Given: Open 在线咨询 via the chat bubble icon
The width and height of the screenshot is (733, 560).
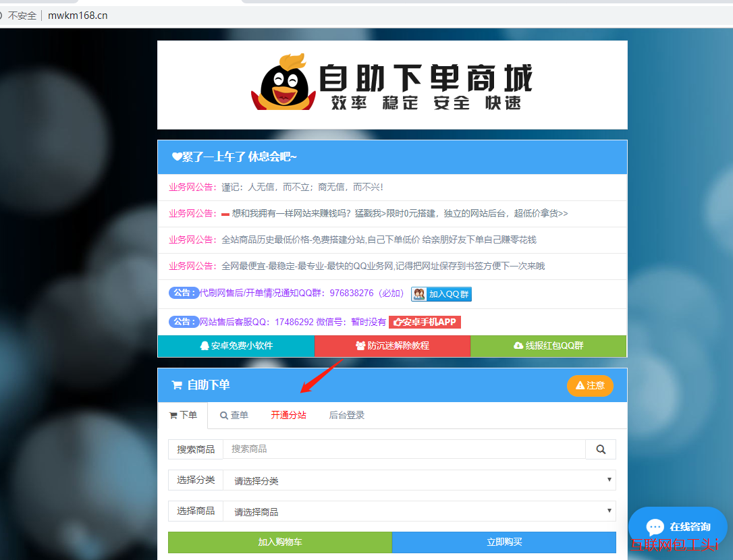Looking at the screenshot, I should coord(654,526).
